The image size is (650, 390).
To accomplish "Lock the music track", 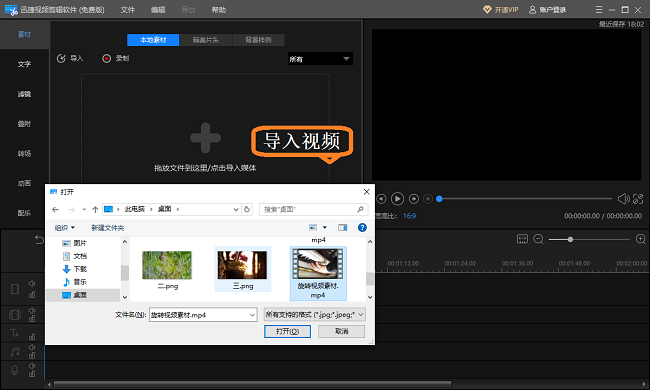I will coord(32,356).
